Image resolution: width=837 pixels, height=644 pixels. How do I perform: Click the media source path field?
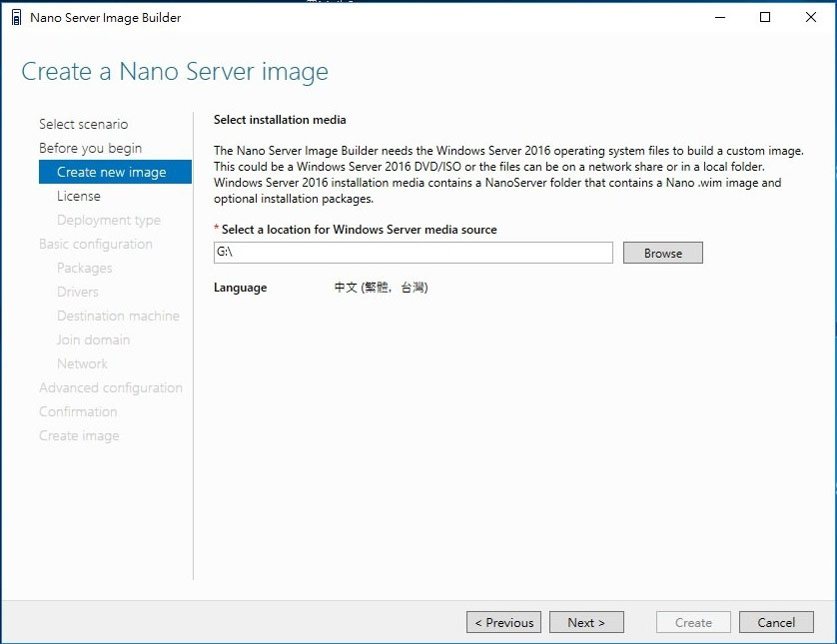tap(414, 253)
